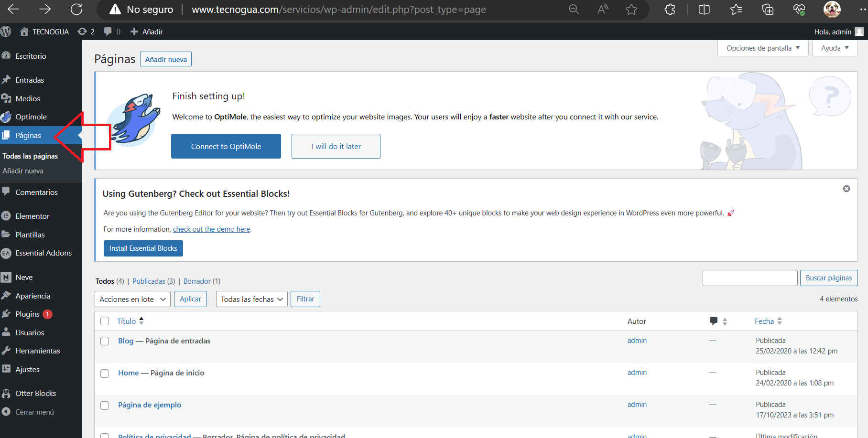Image resolution: width=868 pixels, height=438 pixels.
Task: Check the Página de ejemplo checkbox
Action: click(105, 406)
